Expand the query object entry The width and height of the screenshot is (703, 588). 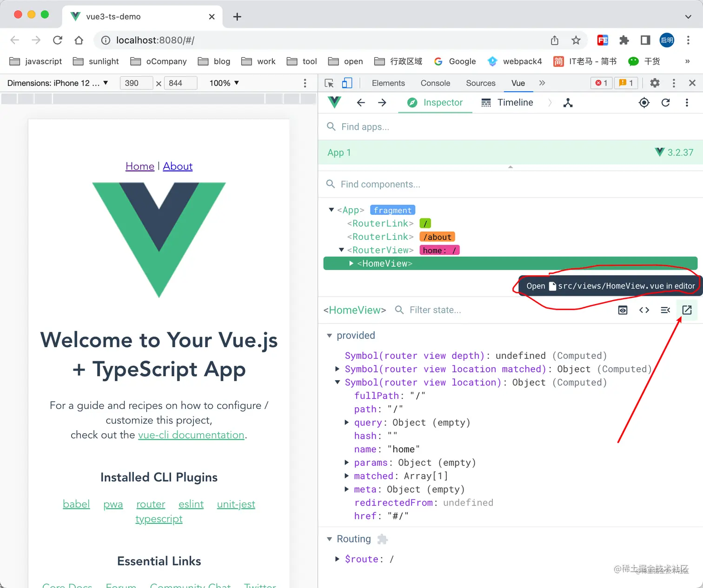pos(347,423)
